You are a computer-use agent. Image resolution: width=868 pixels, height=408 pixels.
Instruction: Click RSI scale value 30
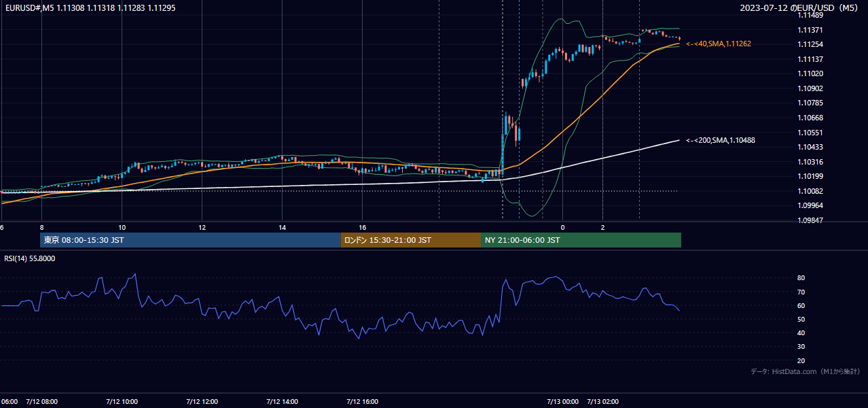[x=801, y=347]
